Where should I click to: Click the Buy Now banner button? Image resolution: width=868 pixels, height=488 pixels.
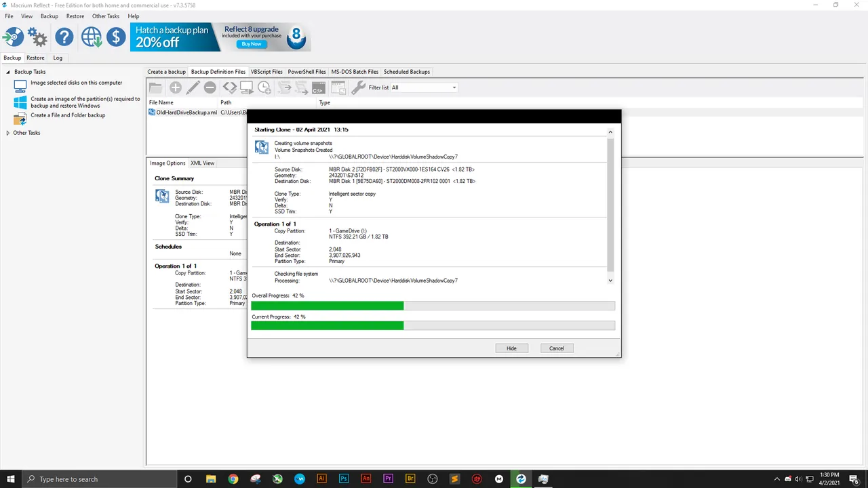tap(251, 44)
